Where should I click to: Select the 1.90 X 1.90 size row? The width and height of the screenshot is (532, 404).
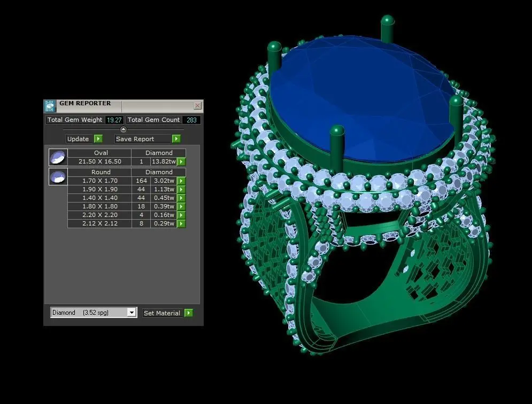tap(100, 189)
